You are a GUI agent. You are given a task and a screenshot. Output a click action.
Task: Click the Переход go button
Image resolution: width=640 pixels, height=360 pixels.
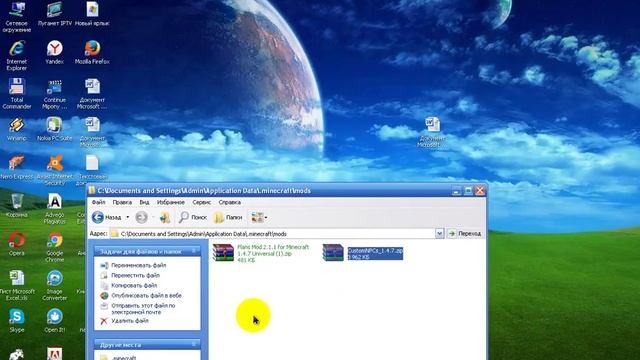(x=465, y=233)
